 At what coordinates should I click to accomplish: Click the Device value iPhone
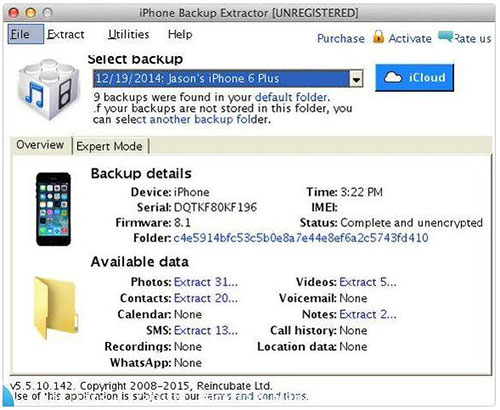tap(192, 192)
